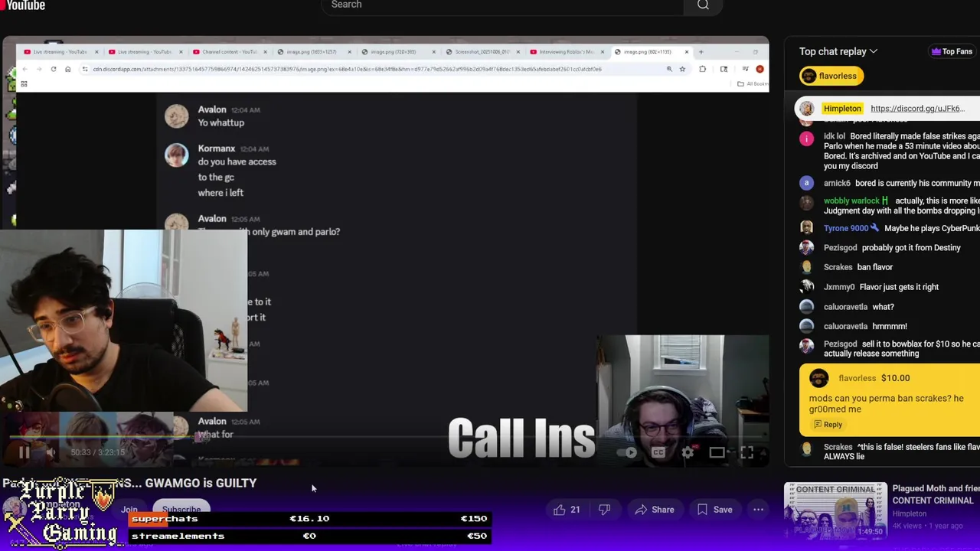Click Pezisgod's 'probably got it from Destiny' message

pos(910,248)
